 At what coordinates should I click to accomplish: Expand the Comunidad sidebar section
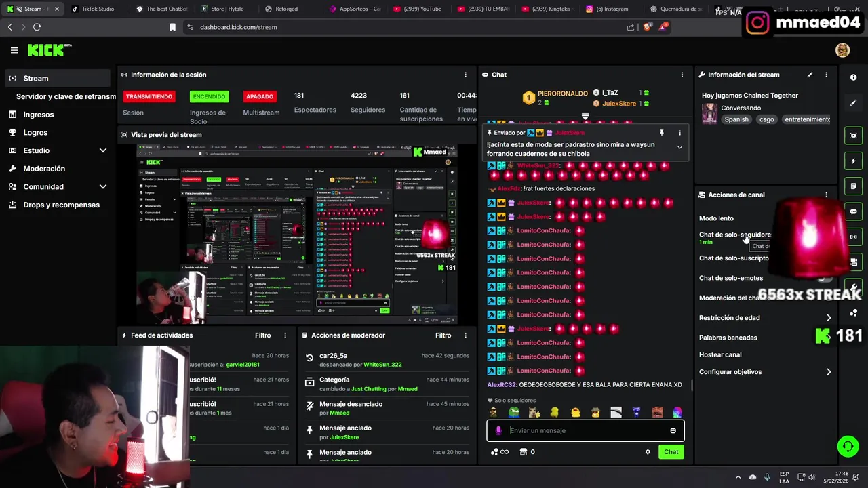[103, 187]
